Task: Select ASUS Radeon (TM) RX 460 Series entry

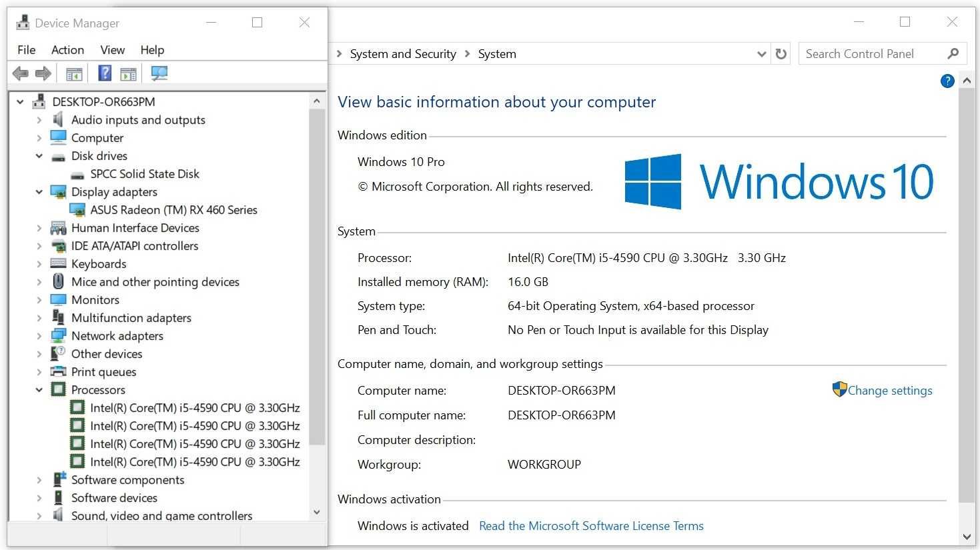Action: pyautogui.click(x=173, y=210)
